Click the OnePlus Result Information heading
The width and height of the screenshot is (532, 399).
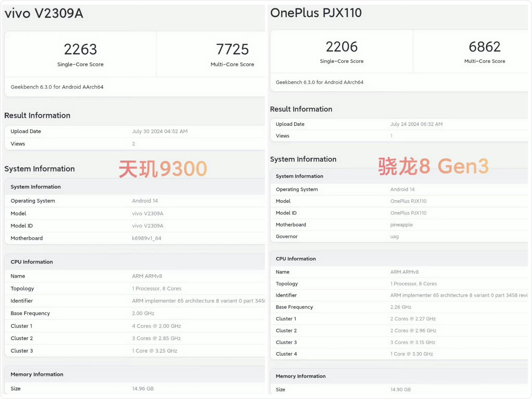tap(301, 109)
